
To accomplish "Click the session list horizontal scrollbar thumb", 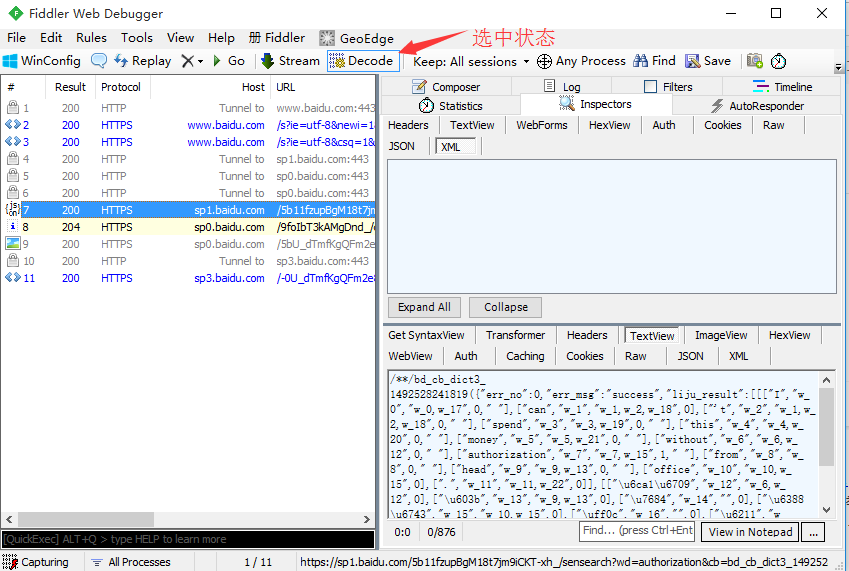I will click(86, 519).
